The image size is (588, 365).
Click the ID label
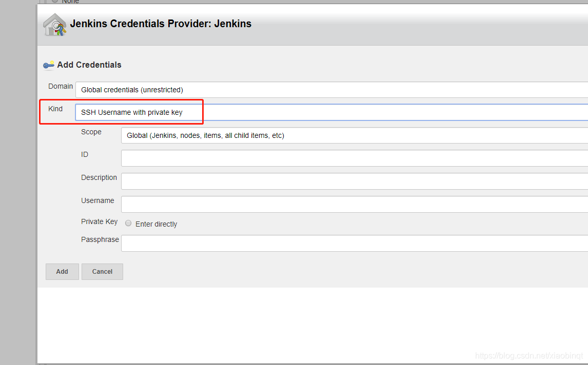85,154
